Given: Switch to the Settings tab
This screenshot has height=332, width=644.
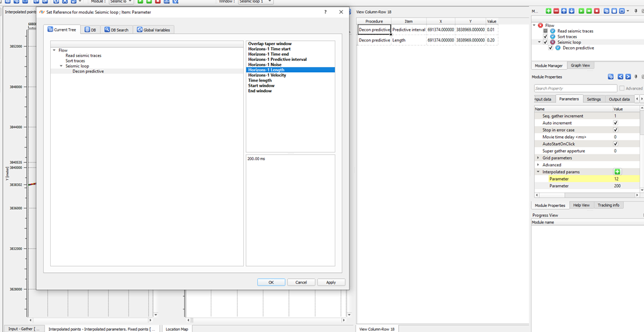Looking at the screenshot, I should coord(594,99).
